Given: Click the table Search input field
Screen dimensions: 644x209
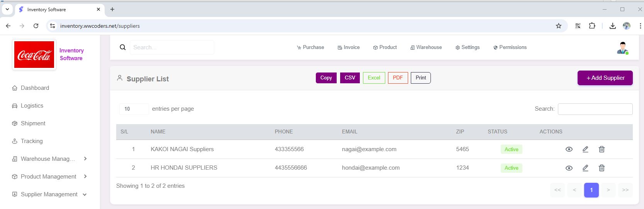Looking at the screenshot, I should [x=595, y=109].
